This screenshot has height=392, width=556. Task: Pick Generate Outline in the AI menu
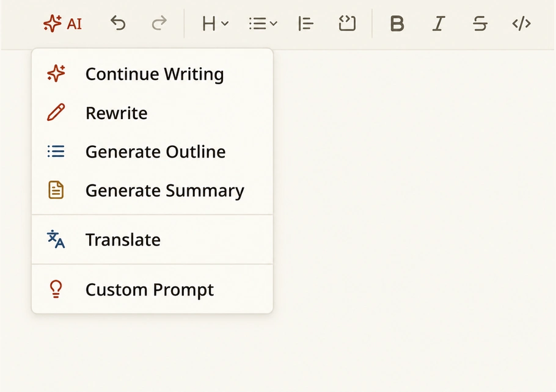point(153,151)
